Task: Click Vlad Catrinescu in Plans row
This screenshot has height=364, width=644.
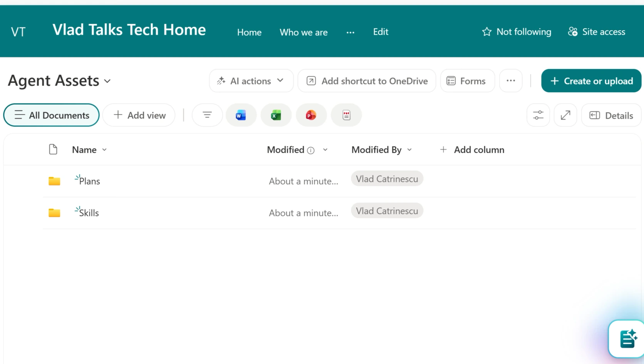Action: 387,179
